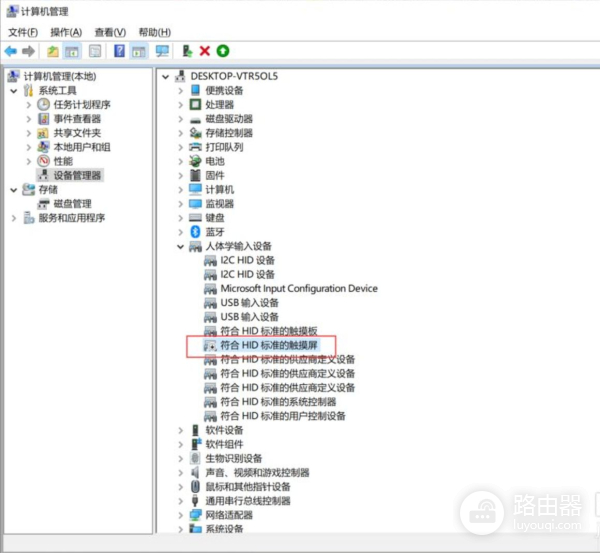Image resolution: width=600 pixels, height=553 pixels.
Task: Click the 事件查看器 icon
Action: point(43,119)
